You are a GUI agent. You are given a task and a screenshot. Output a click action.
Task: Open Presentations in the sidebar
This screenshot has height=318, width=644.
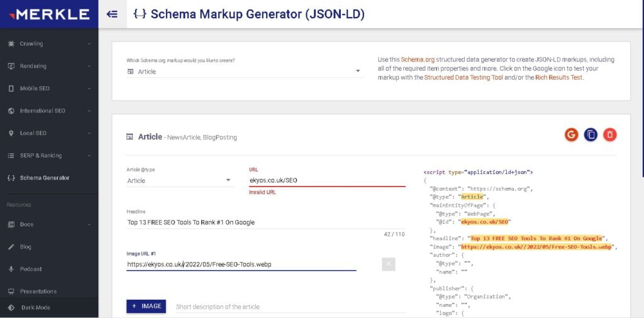pyautogui.click(x=49, y=292)
